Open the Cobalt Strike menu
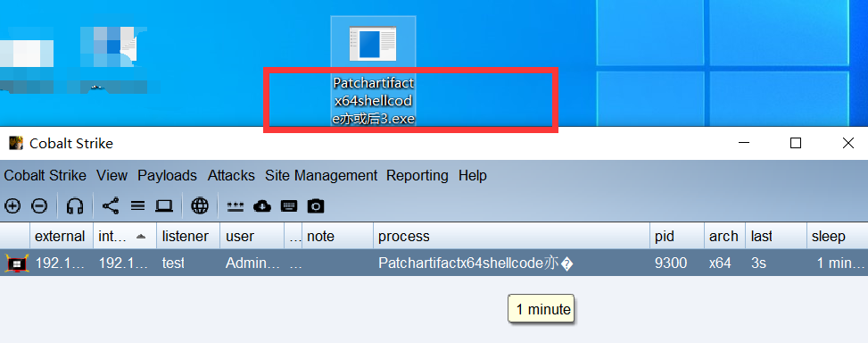 45,176
